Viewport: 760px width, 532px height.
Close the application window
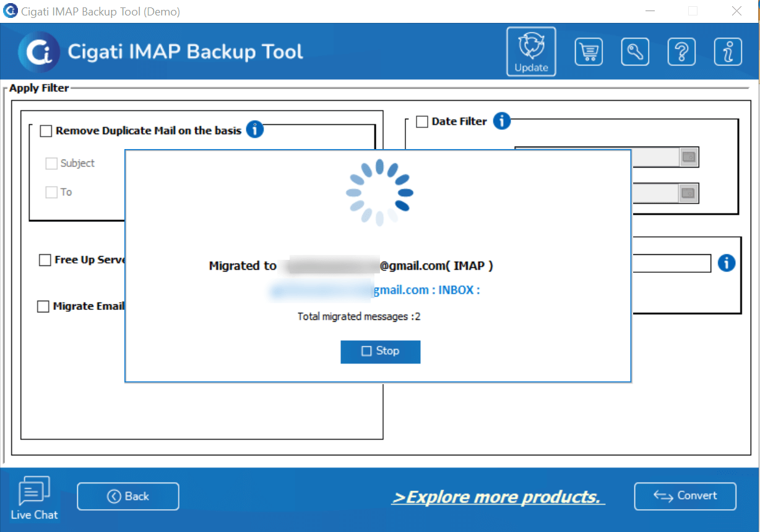pyautogui.click(x=736, y=11)
